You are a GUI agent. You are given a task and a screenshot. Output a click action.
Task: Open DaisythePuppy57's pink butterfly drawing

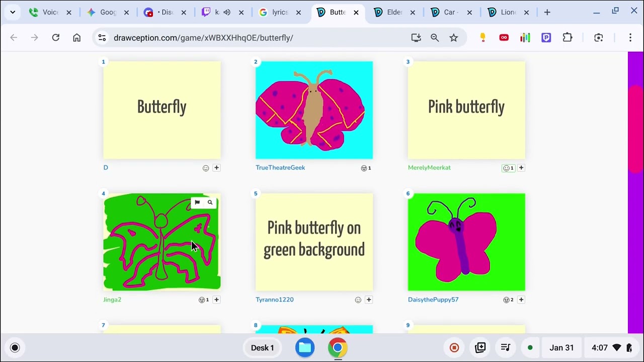click(466, 242)
